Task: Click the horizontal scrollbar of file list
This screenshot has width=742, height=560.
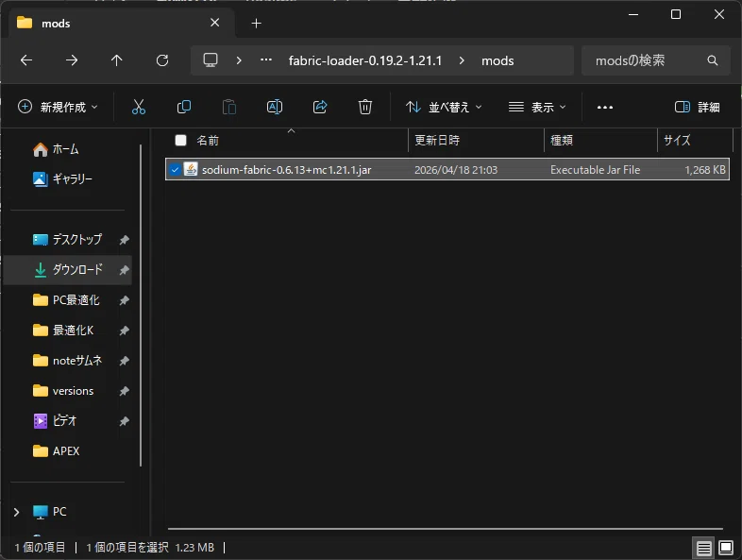Action: coord(446,528)
